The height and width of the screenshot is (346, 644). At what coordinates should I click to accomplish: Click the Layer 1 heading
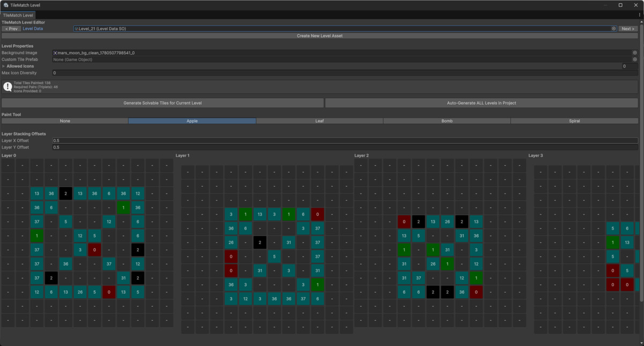click(183, 156)
